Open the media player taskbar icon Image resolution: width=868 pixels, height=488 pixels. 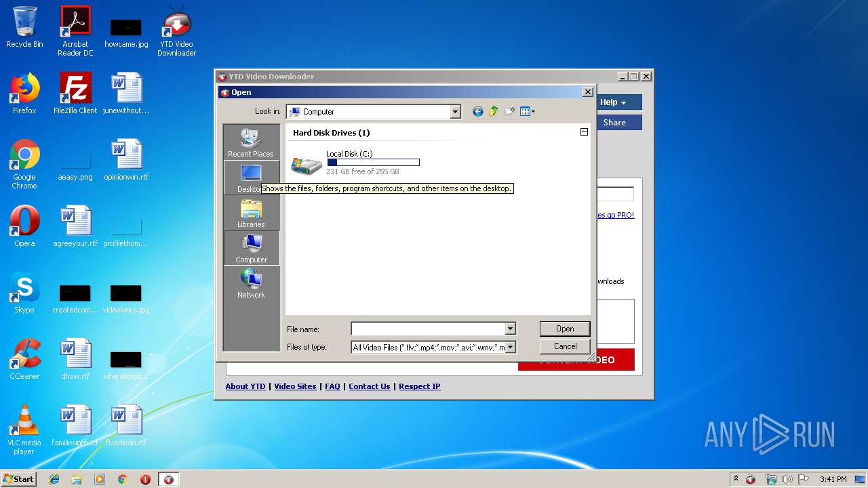point(100,479)
